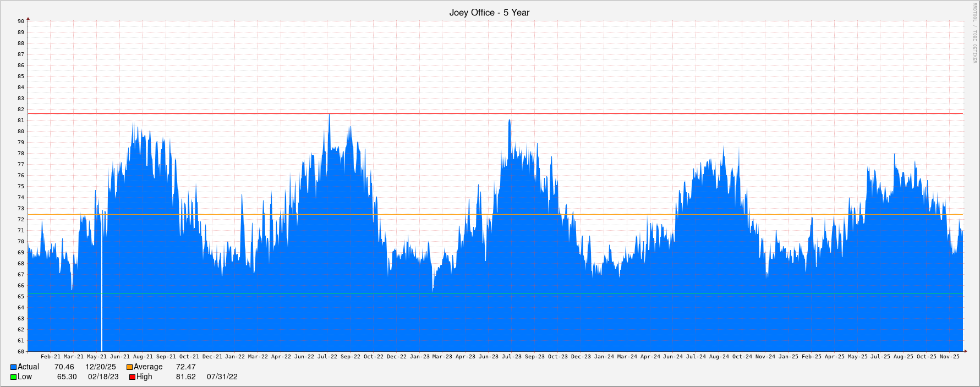Image resolution: width=980 pixels, height=387 pixels.
Task: Click the orange Average legend swatch
Action: pos(129,367)
